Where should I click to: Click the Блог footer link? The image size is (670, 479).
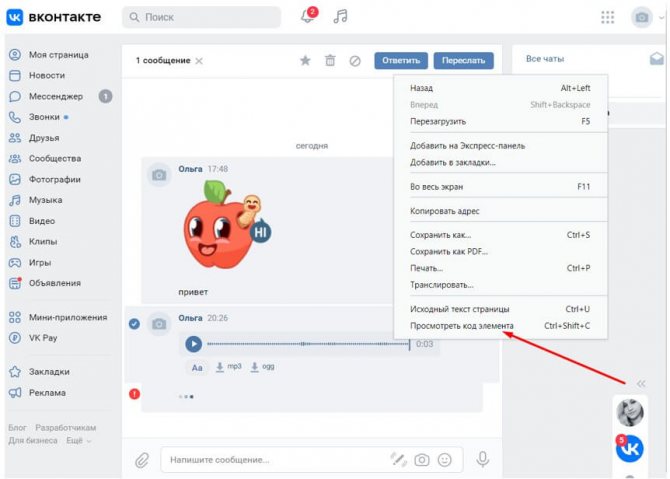coord(18,428)
